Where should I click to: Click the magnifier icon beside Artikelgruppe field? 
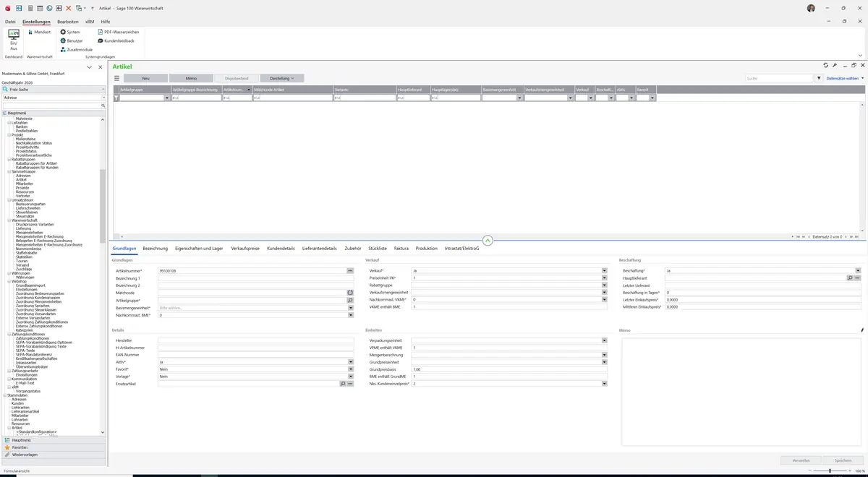click(350, 300)
